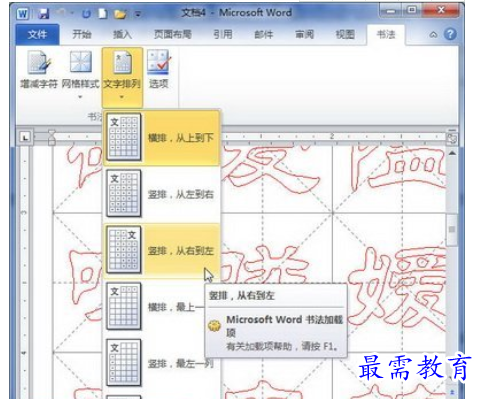Create a new blank document icon
The image size is (480, 399).
point(103,13)
